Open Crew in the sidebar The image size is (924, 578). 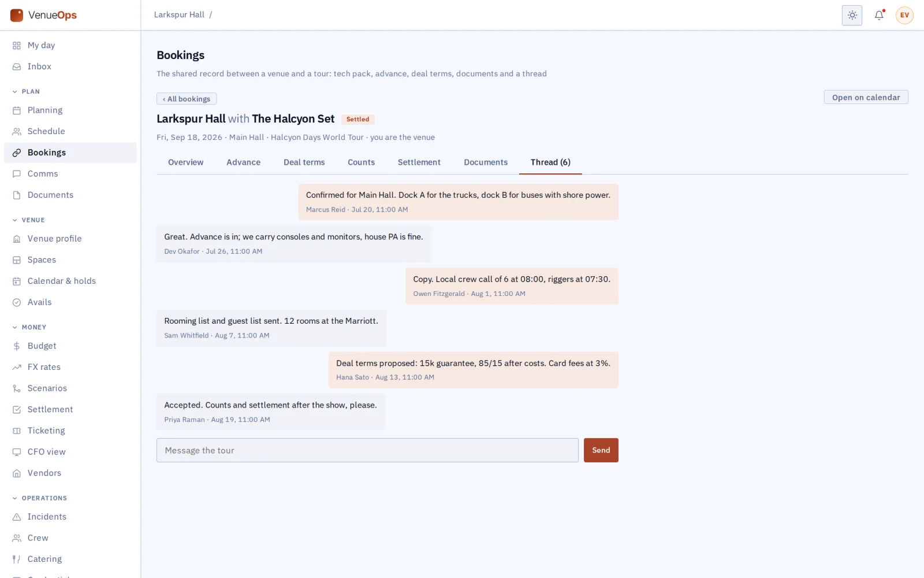coord(70,538)
